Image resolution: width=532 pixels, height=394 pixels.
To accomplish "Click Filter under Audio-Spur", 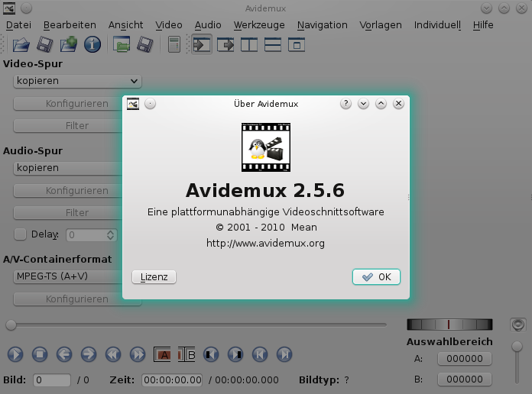I will coord(68,213).
